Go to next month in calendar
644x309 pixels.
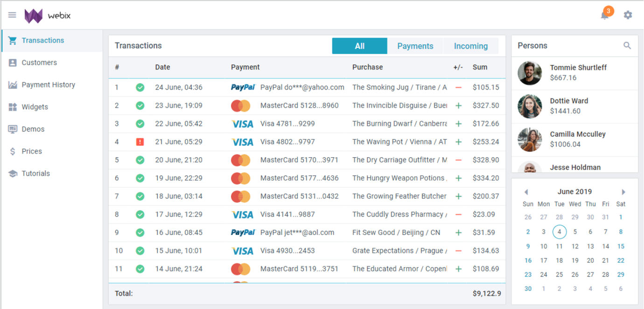623,192
